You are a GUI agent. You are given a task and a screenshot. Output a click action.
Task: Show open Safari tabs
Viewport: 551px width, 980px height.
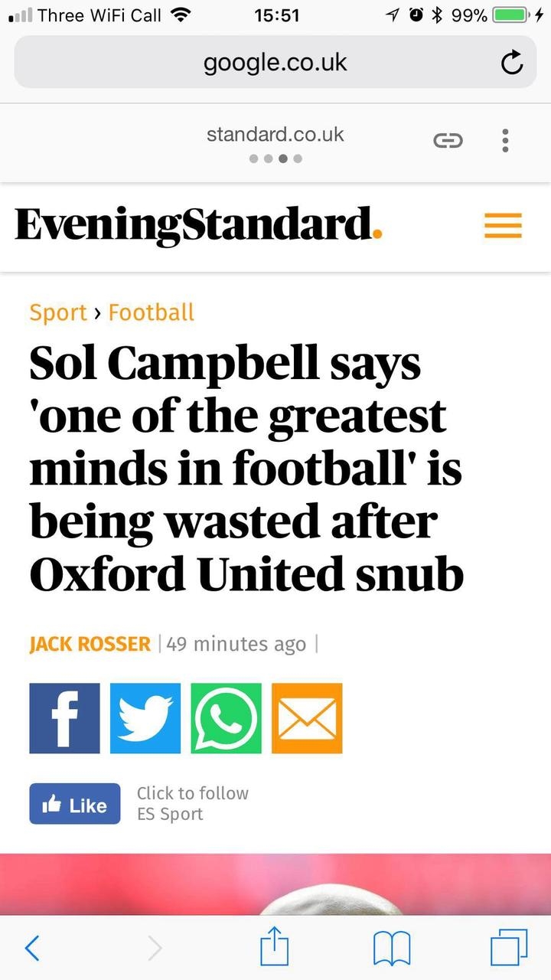coord(509,948)
